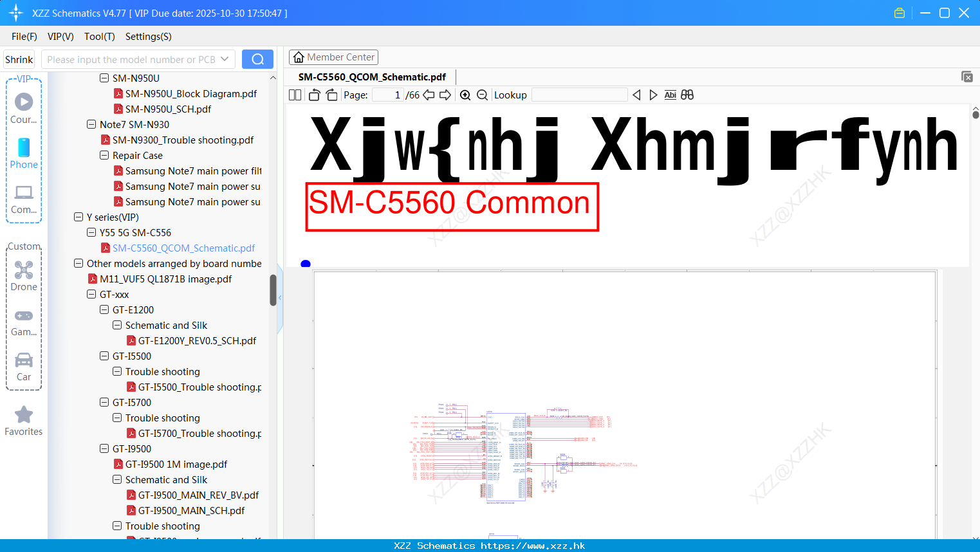Open GT-I9500_MAIN_SCH.pdf
This screenshot has width=980, height=552.
[191, 511]
